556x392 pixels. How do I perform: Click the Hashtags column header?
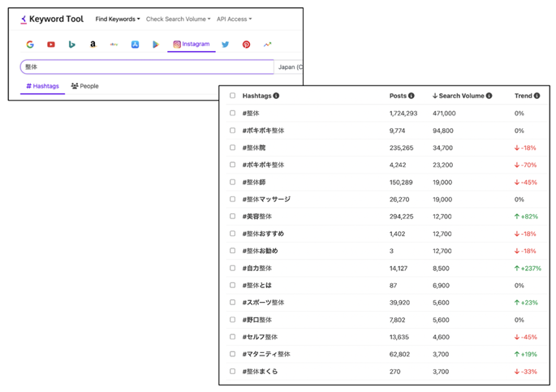pos(257,96)
